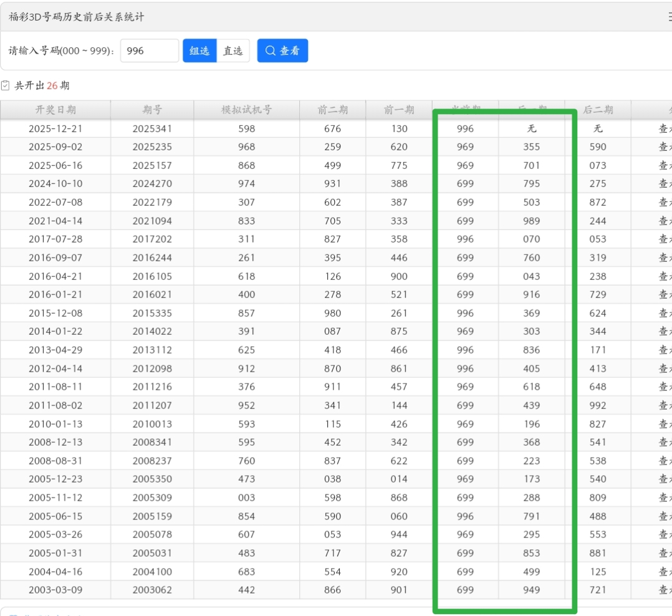672x616 pixels.
Task: Open details link for row 2025-12-21
Action: pyautogui.click(x=665, y=128)
